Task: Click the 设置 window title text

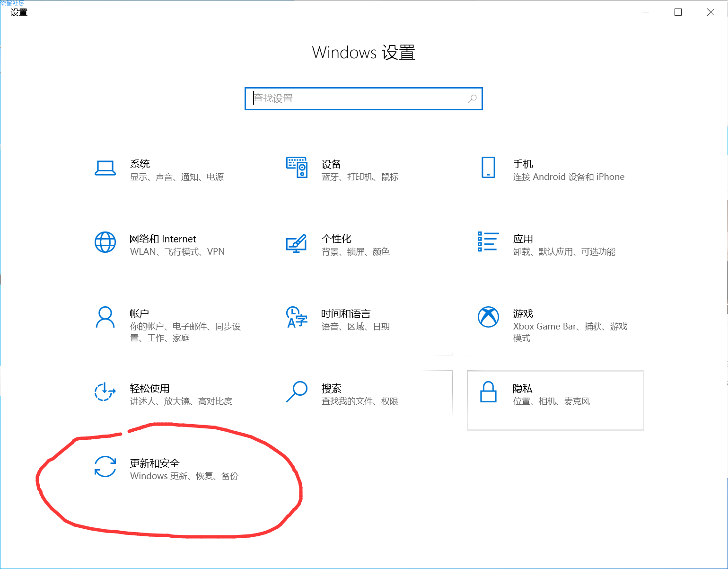Action: pyautogui.click(x=19, y=12)
